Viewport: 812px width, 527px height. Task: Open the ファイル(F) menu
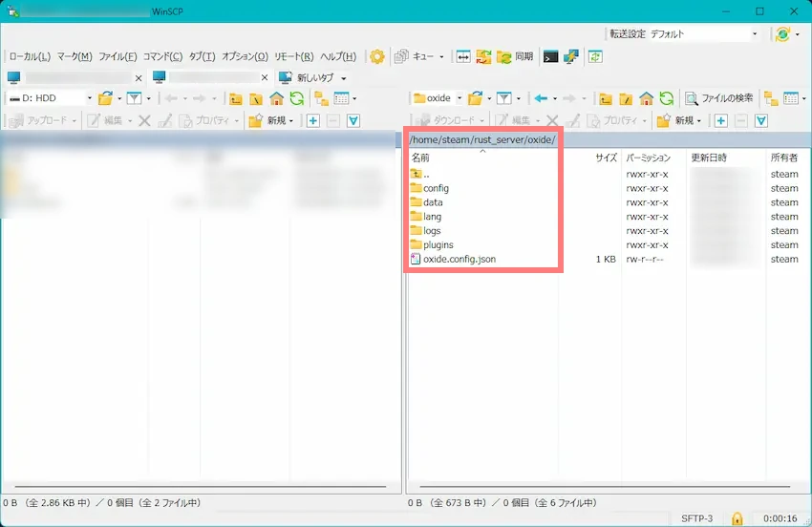(x=118, y=56)
